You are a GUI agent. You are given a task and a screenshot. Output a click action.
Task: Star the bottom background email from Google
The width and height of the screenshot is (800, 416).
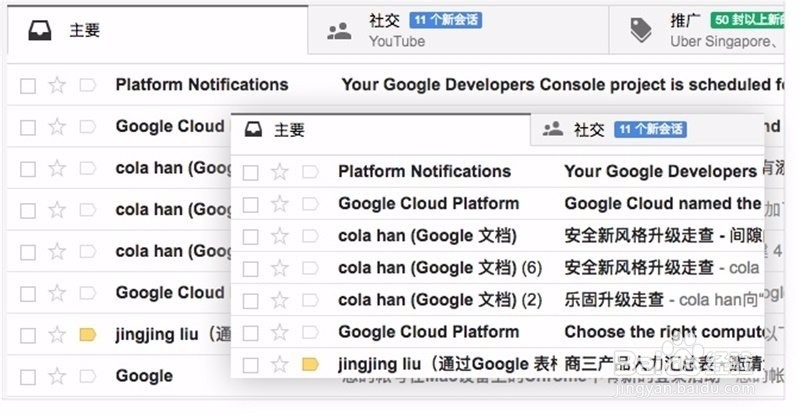pos(57,376)
